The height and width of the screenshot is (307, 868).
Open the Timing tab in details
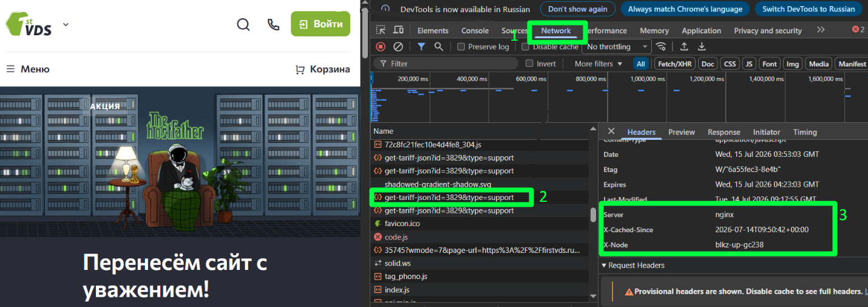tap(805, 132)
